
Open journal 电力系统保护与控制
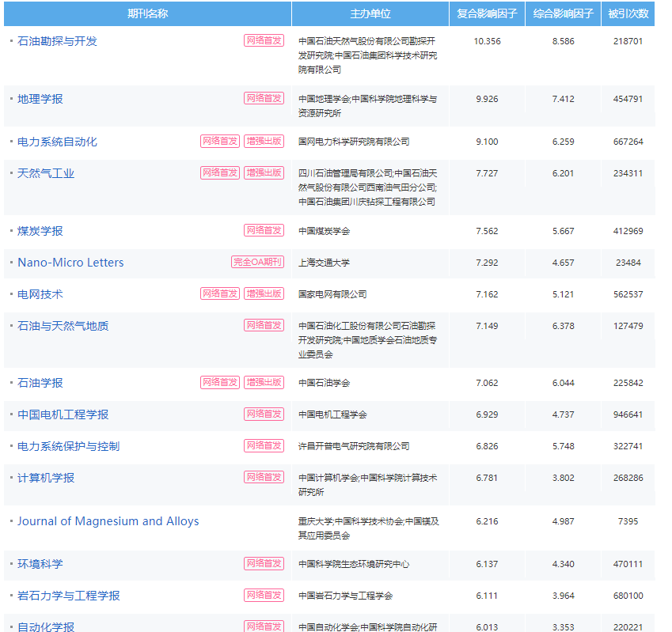point(68,446)
